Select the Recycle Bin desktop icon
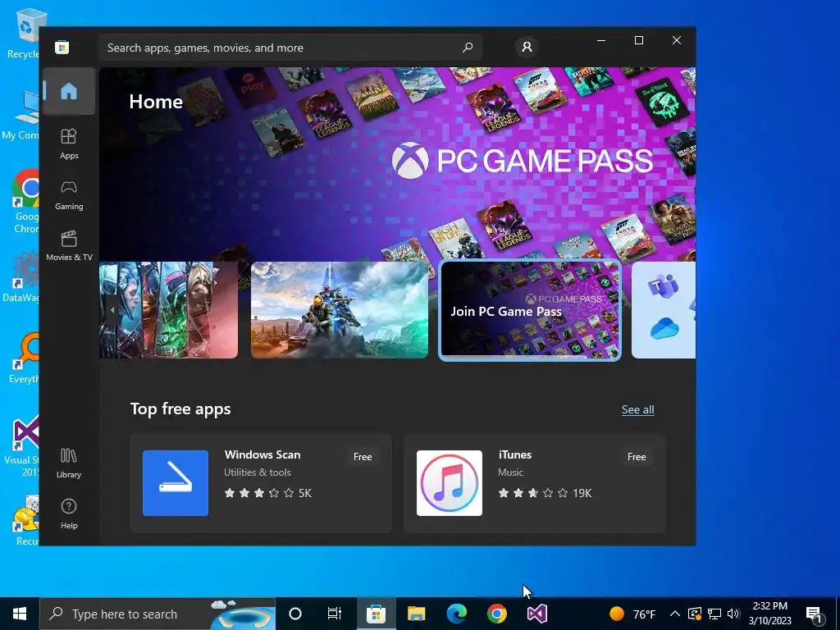The width and height of the screenshot is (840, 630). tap(24, 33)
